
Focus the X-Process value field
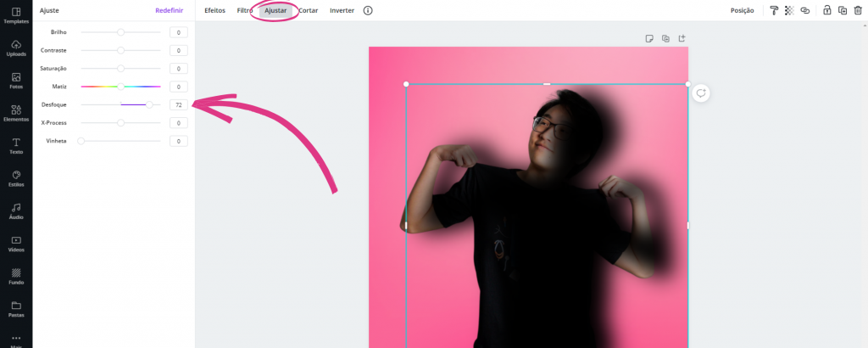pyautogui.click(x=179, y=123)
